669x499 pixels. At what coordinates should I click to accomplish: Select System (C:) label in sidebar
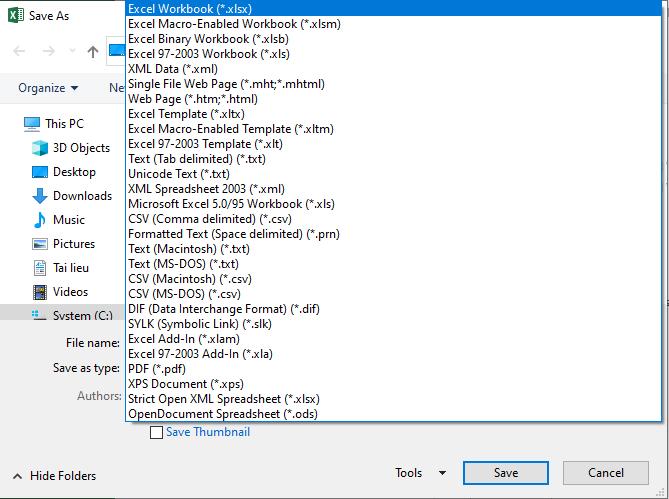(83, 315)
